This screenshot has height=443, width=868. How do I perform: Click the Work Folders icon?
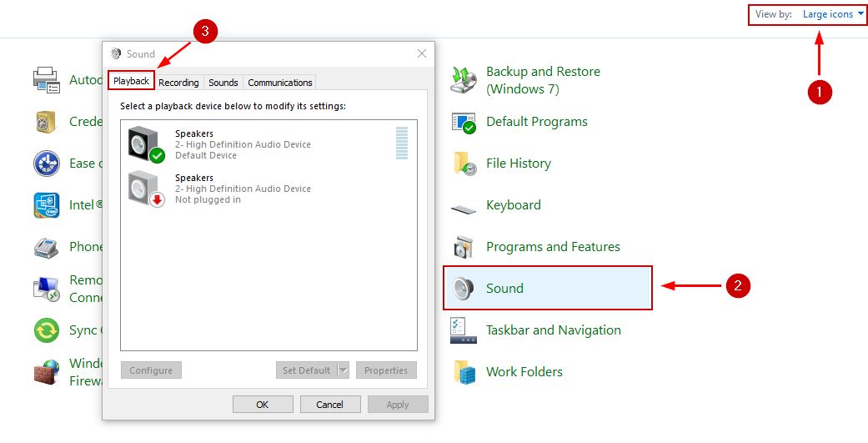click(x=464, y=371)
